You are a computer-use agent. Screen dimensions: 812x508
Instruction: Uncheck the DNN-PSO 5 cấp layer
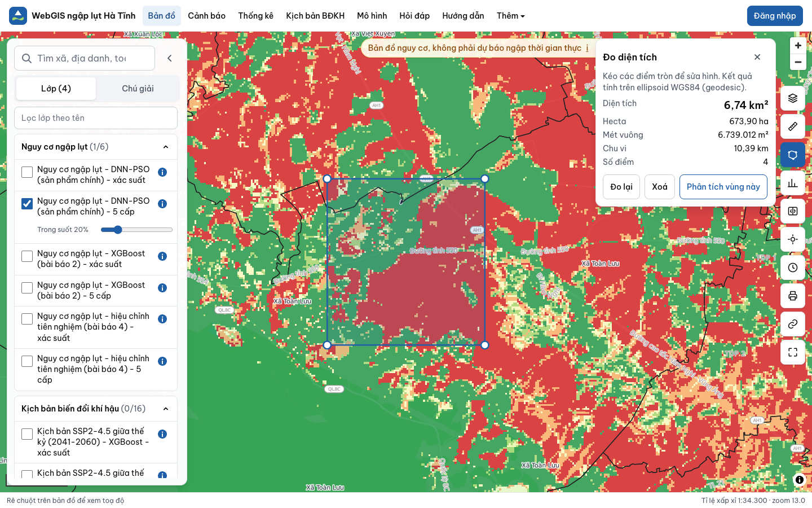tap(27, 204)
